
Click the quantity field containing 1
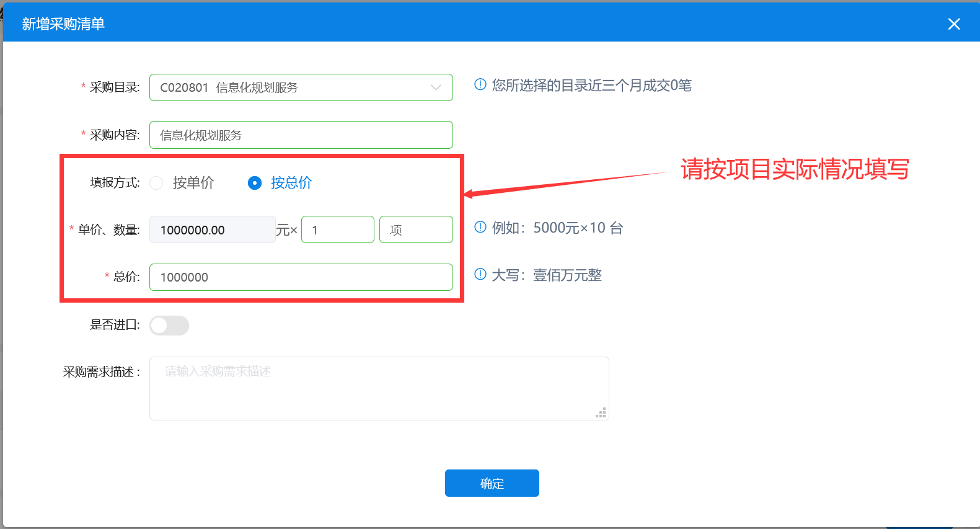[337, 230]
